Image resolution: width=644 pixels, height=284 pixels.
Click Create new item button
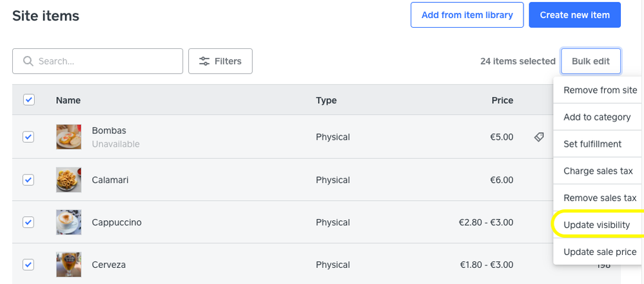[x=574, y=15]
